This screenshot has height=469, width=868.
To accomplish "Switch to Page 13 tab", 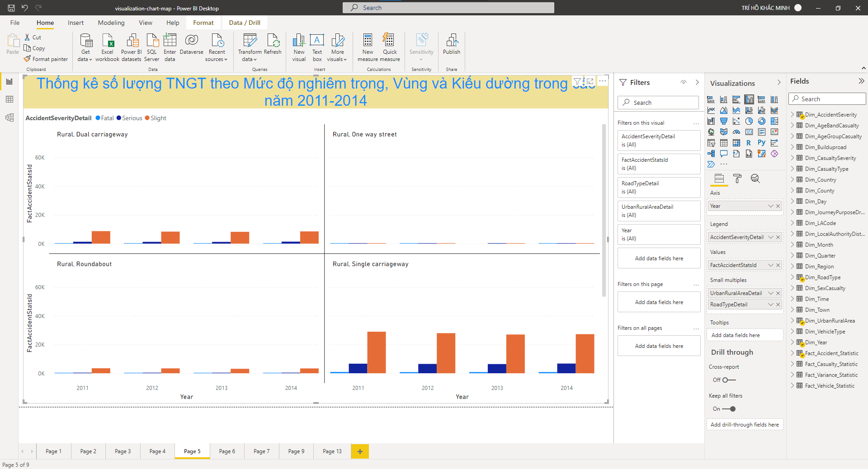I will coord(332,451).
